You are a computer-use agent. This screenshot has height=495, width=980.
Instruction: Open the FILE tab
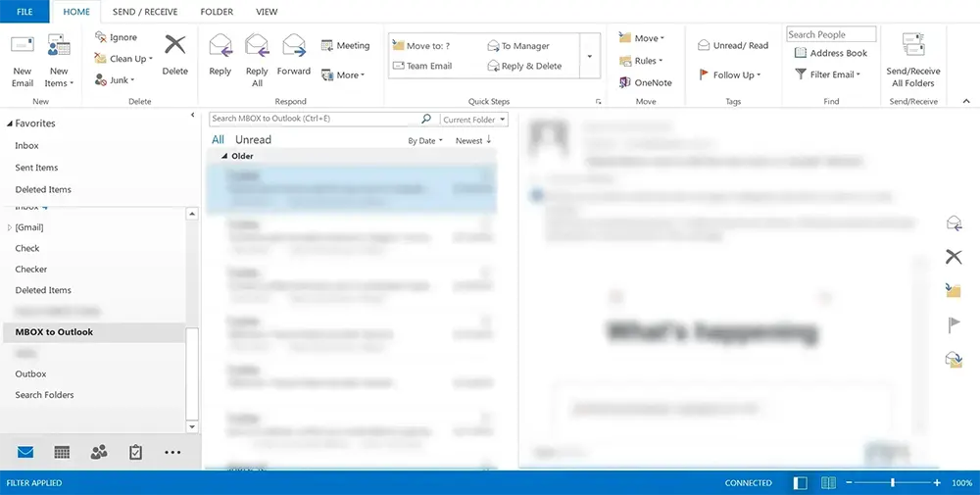click(x=24, y=11)
